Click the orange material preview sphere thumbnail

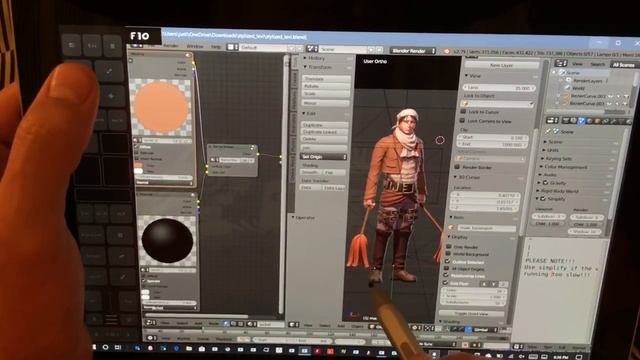click(x=162, y=107)
